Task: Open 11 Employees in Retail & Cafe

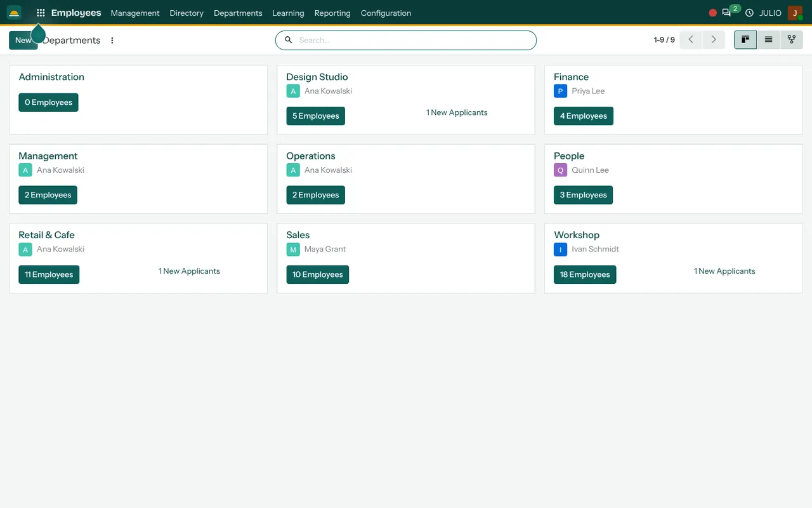Action: click(x=49, y=274)
